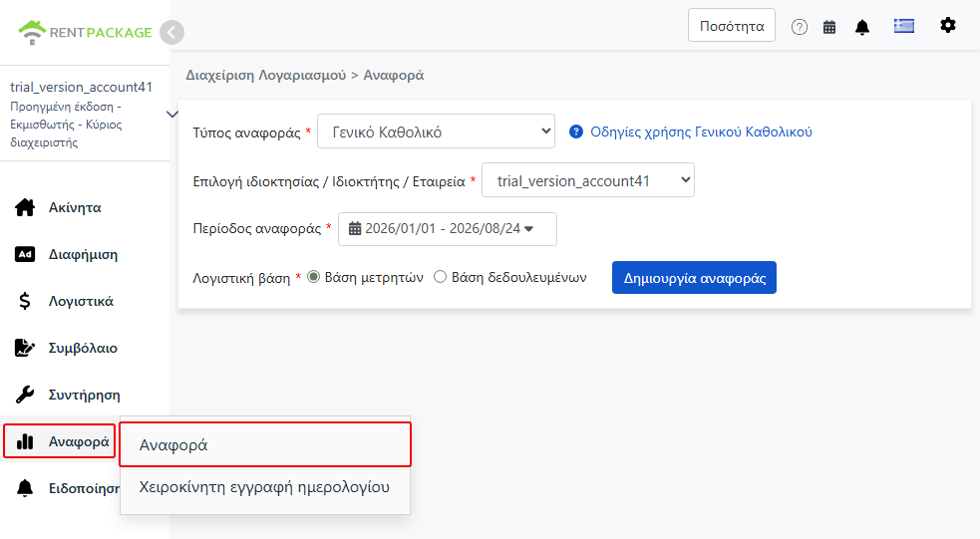Click the Ad icon for Διαφήμιση

[25, 254]
